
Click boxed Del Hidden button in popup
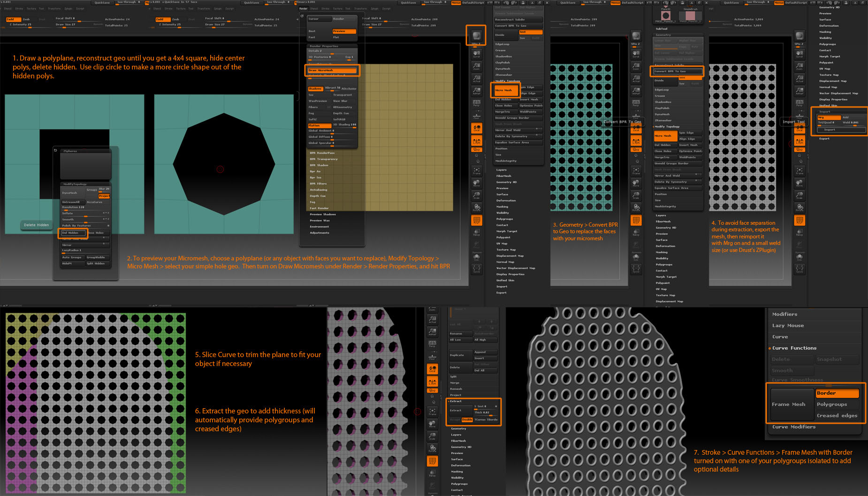(x=73, y=233)
